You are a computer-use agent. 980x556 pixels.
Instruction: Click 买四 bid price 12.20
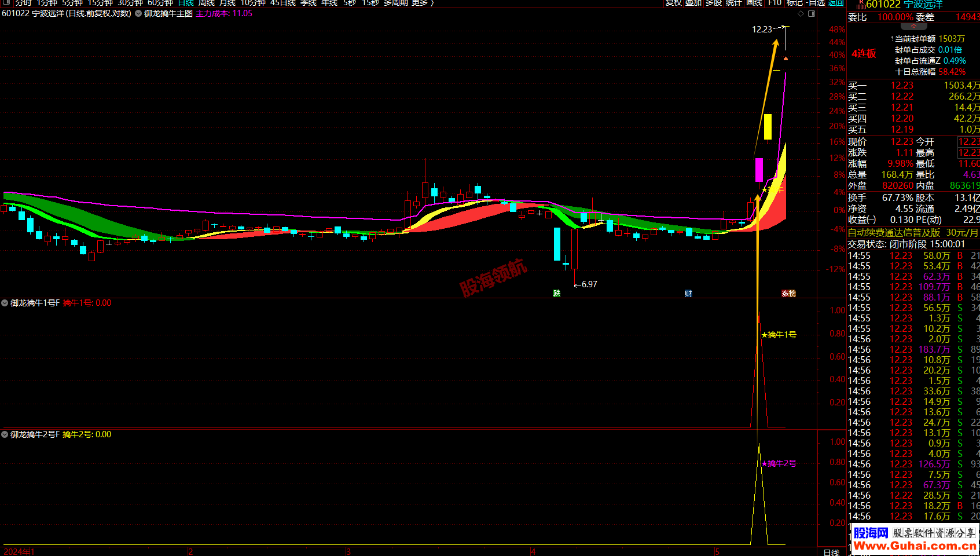point(902,119)
